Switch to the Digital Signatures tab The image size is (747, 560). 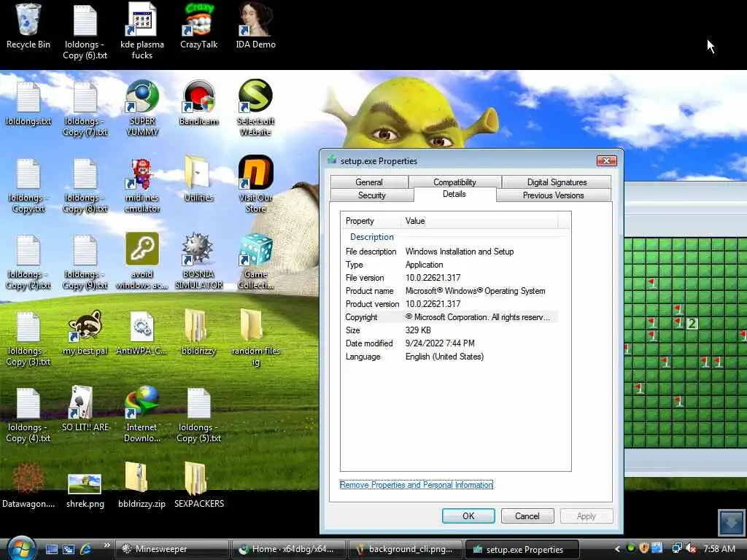(557, 182)
